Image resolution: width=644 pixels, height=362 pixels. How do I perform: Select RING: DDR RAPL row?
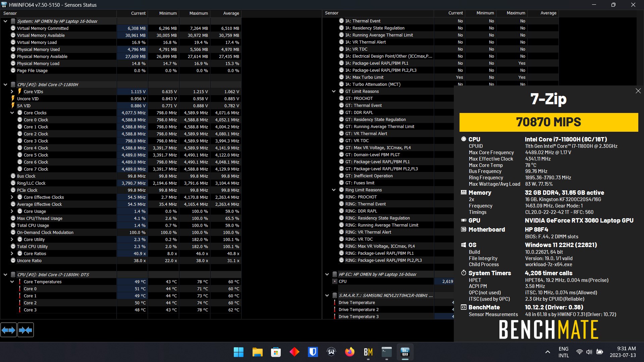tap(388, 211)
